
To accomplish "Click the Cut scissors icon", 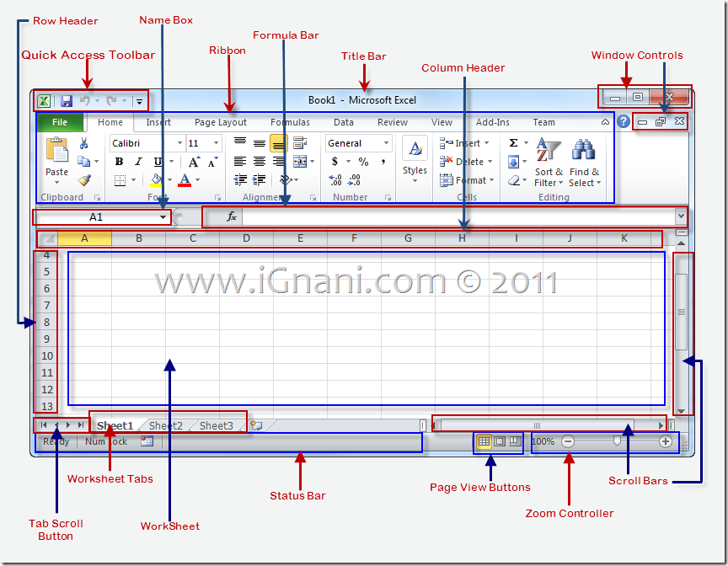I will pos(83,143).
